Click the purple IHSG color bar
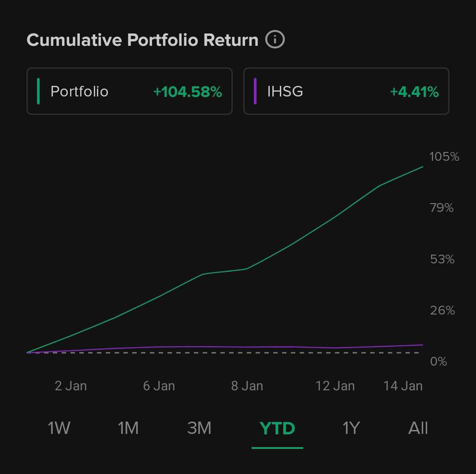This screenshot has height=474, width=476. [255, 91]
